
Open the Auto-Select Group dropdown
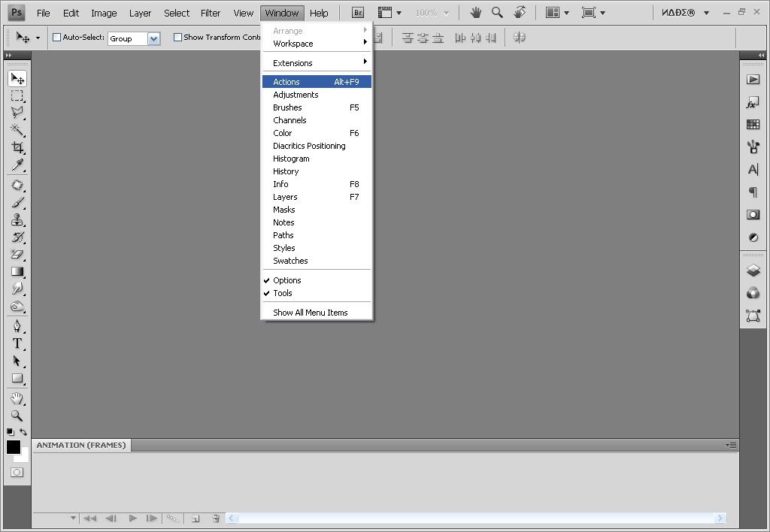pyautogui.click(x=153, y=38)
